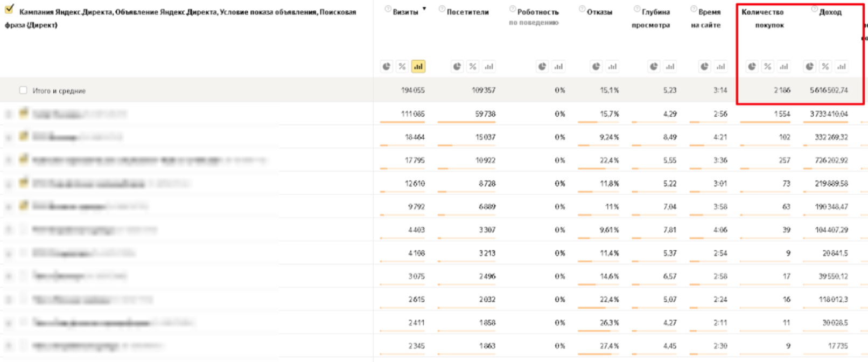Toggle sort arrow next to Визиты

(x=424, y=9)
